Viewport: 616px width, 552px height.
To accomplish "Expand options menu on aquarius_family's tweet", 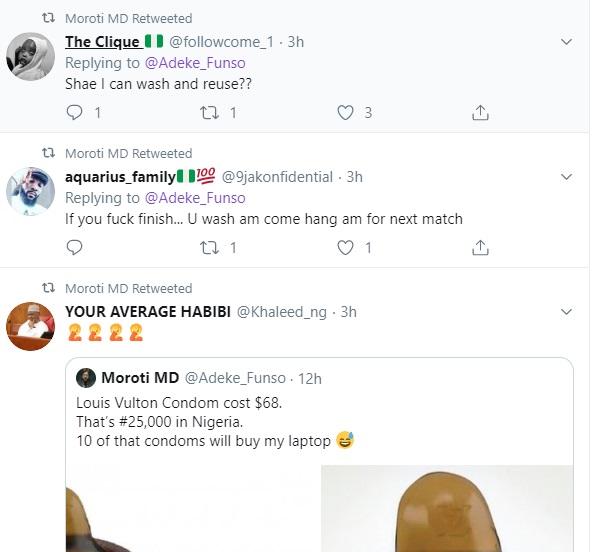I will 566,177.
